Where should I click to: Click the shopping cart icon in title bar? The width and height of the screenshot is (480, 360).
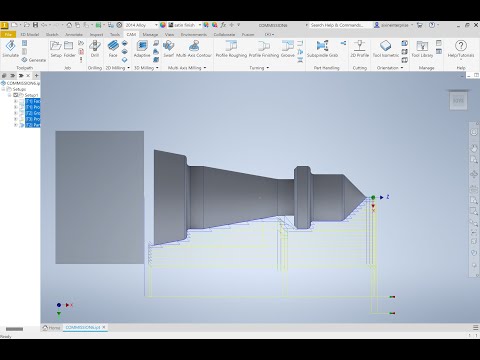click(x=420, y=25)
